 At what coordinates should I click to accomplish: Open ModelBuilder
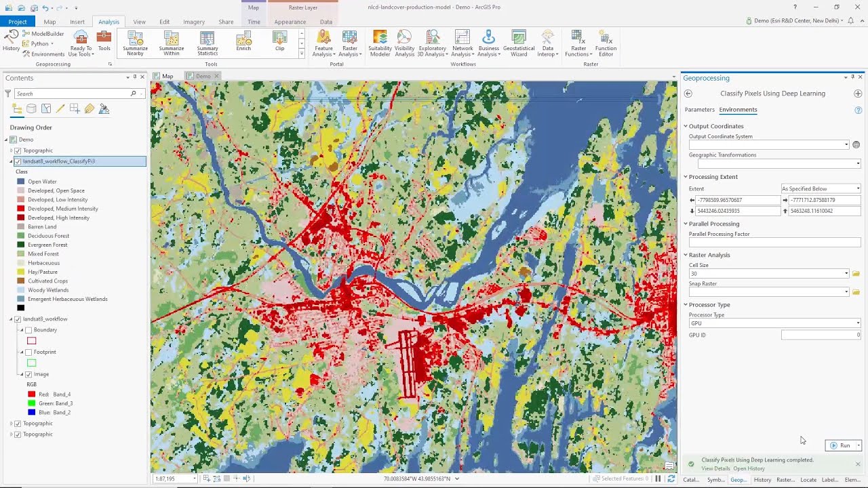click(x=43, y=34)
